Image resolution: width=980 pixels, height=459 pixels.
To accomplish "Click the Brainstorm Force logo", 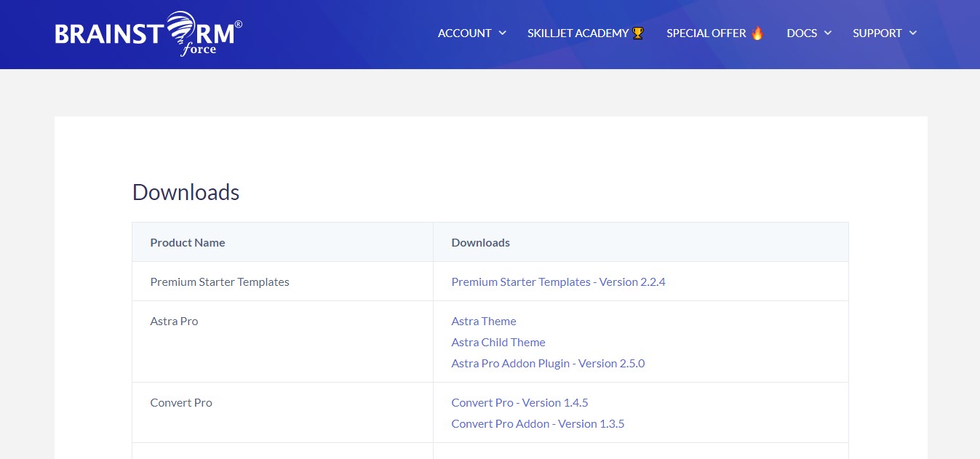I will point(147,33).
